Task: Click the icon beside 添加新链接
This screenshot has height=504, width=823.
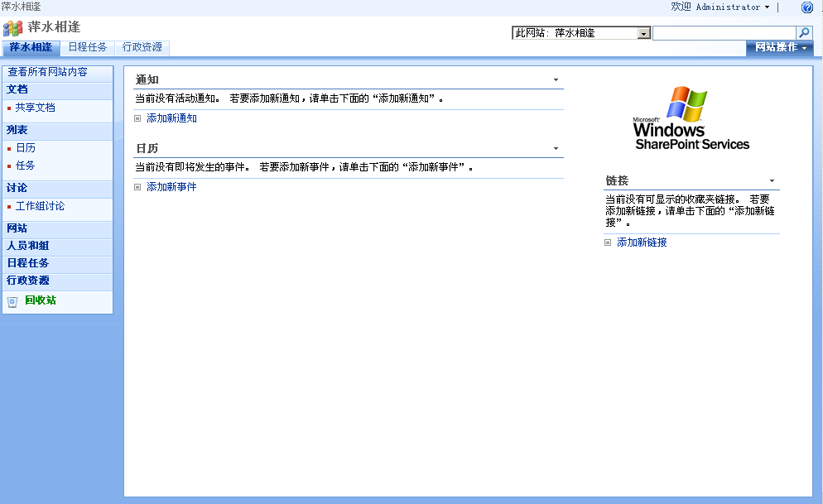Action: coord(608,242)
